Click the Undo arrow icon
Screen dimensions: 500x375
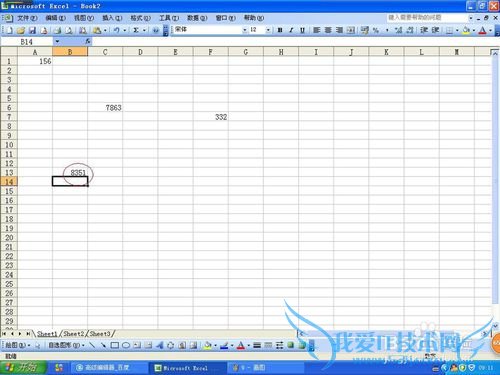coord(117,30)
